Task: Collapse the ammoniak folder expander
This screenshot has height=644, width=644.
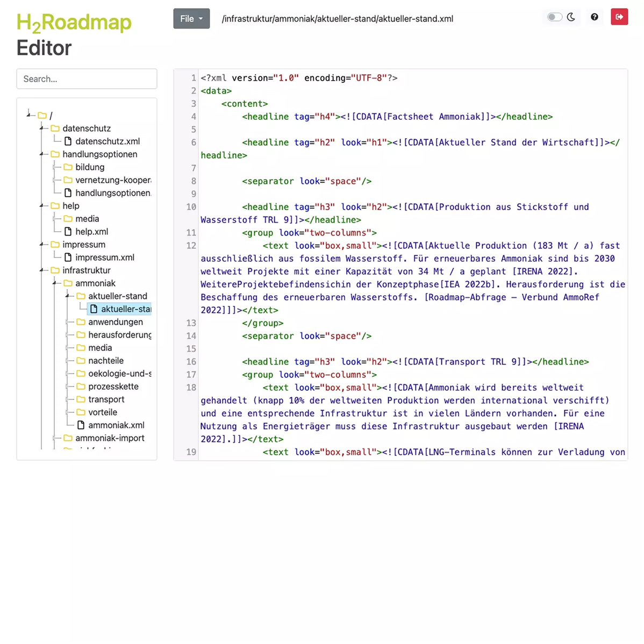Action: [54, 283]
